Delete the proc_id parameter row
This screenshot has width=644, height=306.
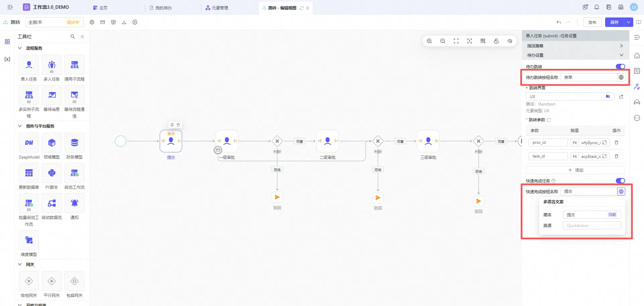click(x=616, y=142)
